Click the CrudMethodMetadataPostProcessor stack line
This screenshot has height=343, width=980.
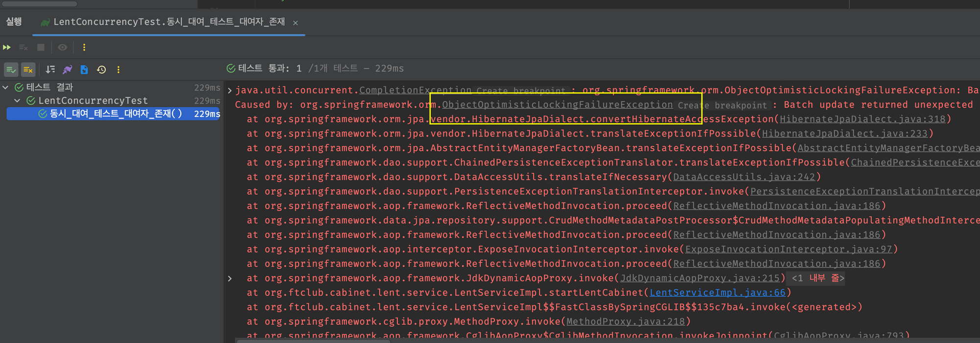click(612, 221)
